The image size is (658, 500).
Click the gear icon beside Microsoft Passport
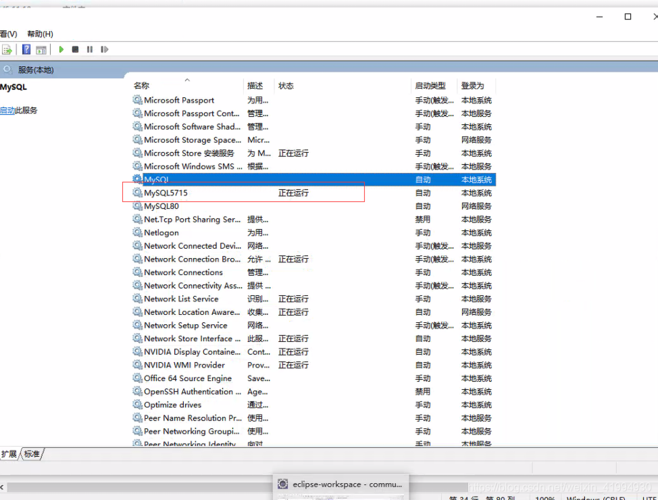click(137, 100)
